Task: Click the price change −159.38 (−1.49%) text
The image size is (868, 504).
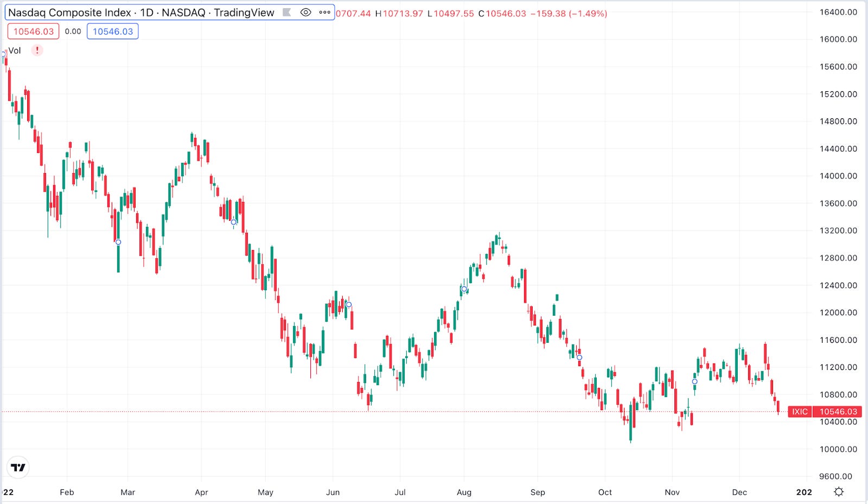Action: [x=569, y=14]
